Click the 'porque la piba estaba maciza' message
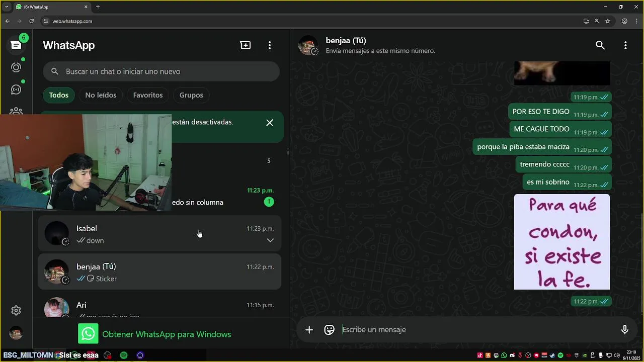The image size is (644, 362). pyautogui.click(x=542, y=147)
